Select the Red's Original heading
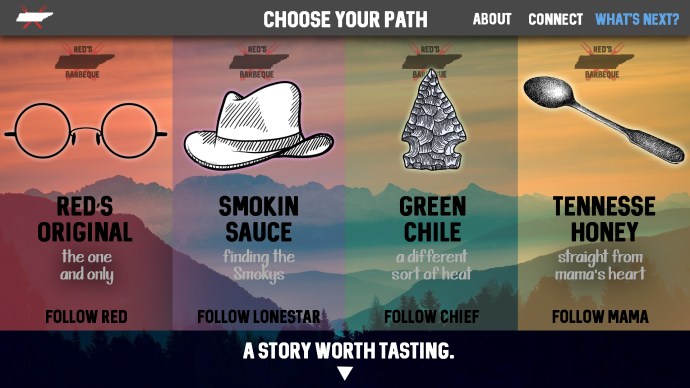This screenshot has width=690, height=388. pyautogui.click(x=85, y=219)
